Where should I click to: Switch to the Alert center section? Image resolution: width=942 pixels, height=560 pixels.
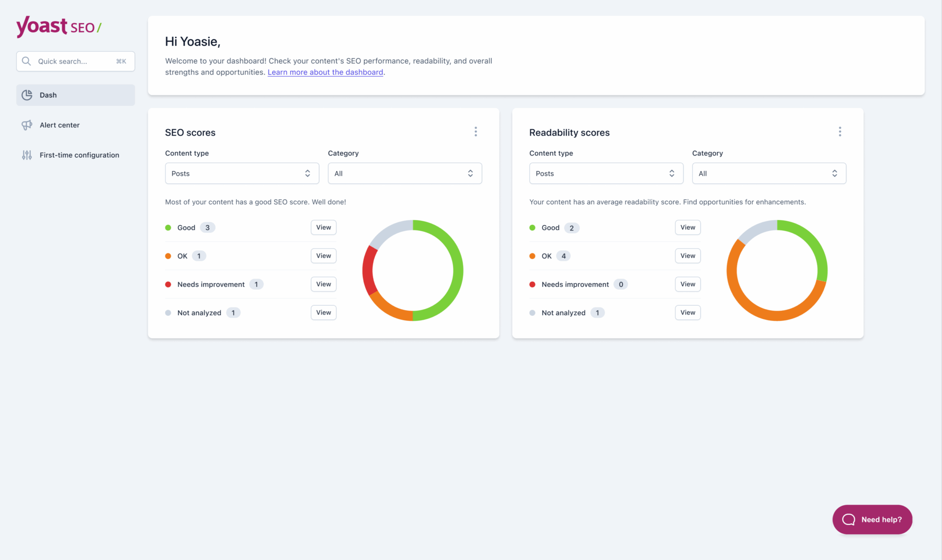click(x=59, y=125)
